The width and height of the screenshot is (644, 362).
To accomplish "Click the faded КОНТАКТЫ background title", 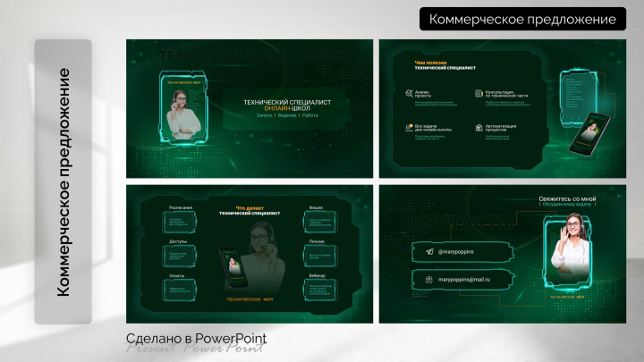I will [462, 222].
